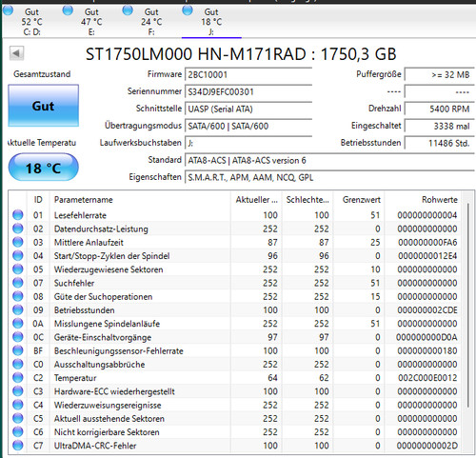Click the ID column header
The image size is (476, 458).
38,200
